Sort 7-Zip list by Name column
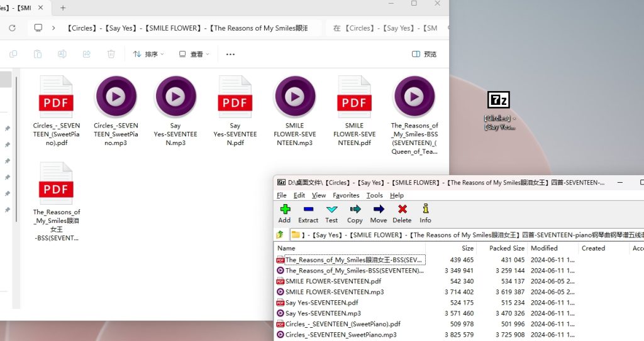644x341 pixels. point(350,248)
